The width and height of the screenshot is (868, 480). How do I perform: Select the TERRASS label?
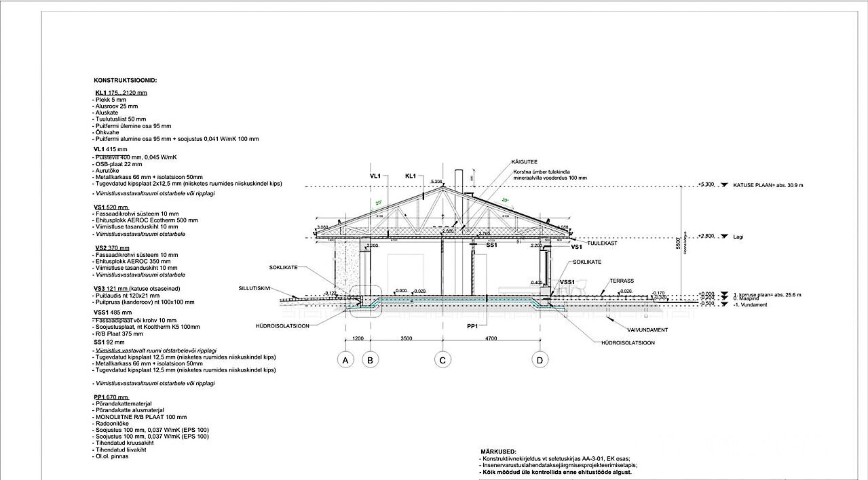point(622,280)
